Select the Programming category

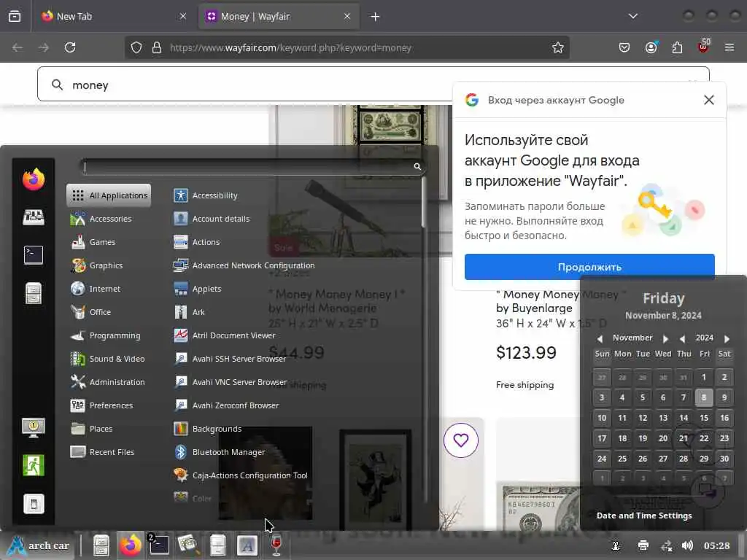[106, 335]
